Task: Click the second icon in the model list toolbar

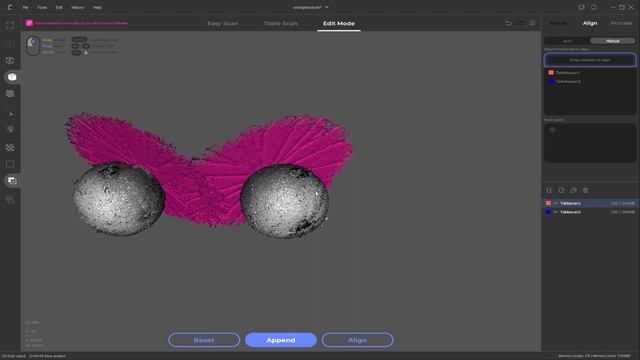Action: coord(561,190)
